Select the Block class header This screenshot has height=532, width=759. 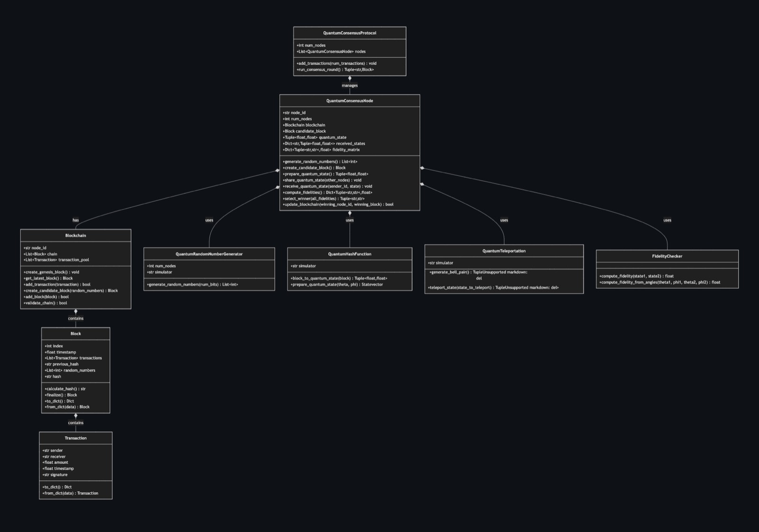pos(76,334)
